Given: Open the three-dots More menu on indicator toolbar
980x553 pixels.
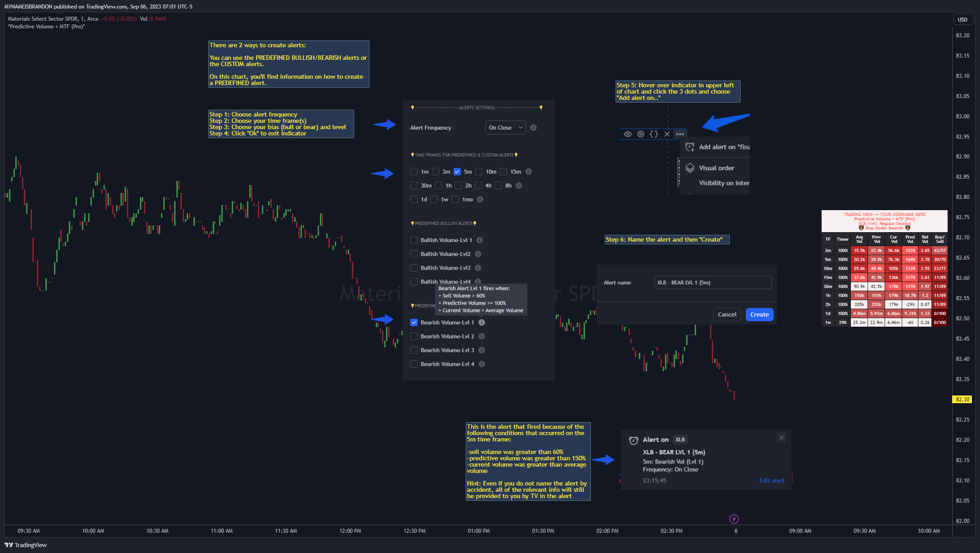Looking at the screenshot, I should click(x=680, y=134).
